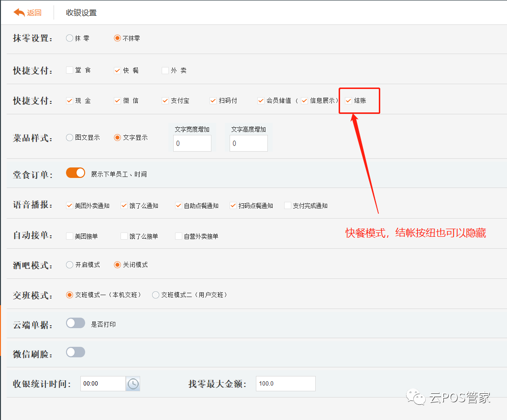The height and width of the screenshot is (420, 507).
Task: Turn off the 堂食订单 display toggle
Action: click(75, 173)
